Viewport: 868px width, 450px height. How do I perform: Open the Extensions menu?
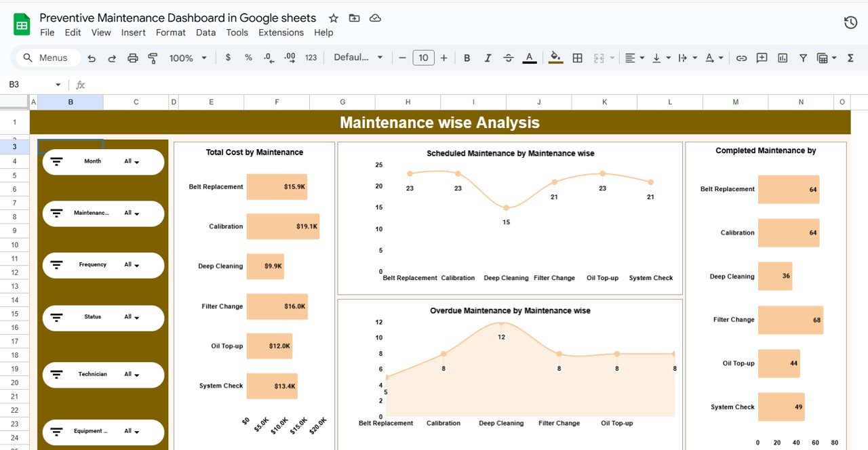pyautogui.click(x=281, y=32)
